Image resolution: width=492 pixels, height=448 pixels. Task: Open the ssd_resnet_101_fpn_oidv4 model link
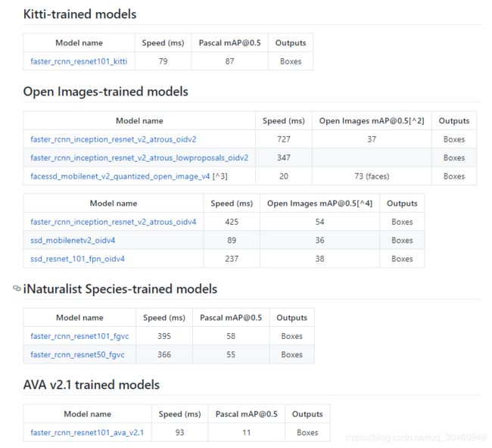point(77,259)
